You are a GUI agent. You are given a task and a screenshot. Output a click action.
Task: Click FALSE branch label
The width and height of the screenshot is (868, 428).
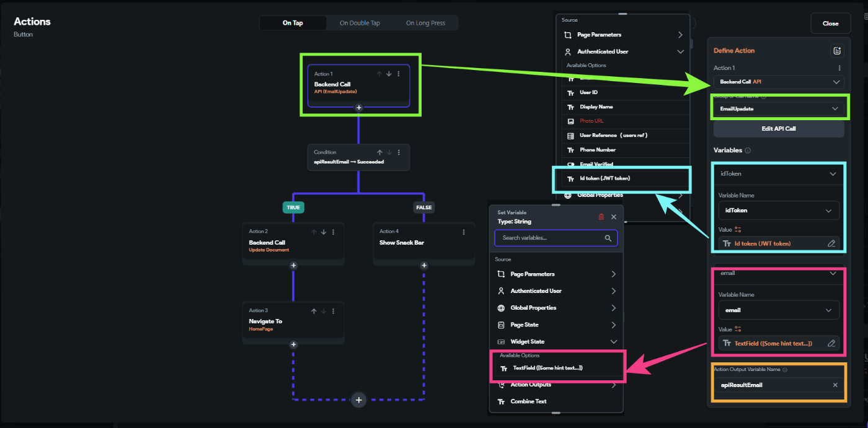click(424, 207)
